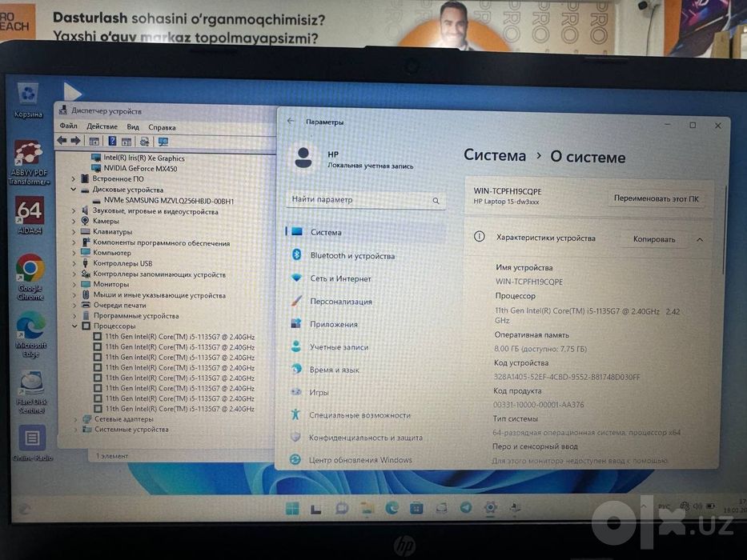Click the Переименовать этот ПК button
The width and height of the screenshot is (747, 560).
click(x=656, y=198)
